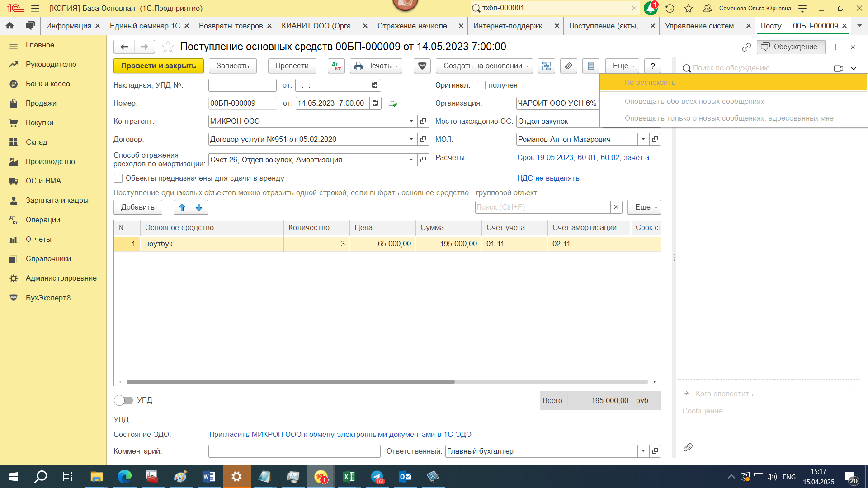Click the Комментарий input field
The image size is (868, 488).
pyautogui.click(x=294, y=451)
